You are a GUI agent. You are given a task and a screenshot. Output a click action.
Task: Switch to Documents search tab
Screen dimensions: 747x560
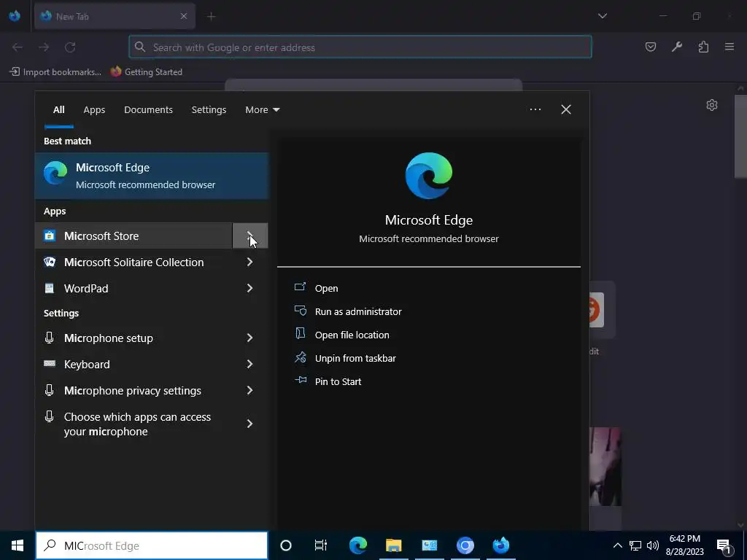(148, 109)
